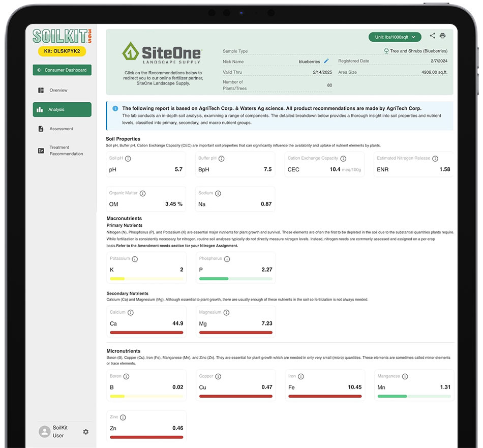Image resolution: width=483 pixels, height=448 pixels.
Task: Click the Calcium level bar
Action: point(146,333)
